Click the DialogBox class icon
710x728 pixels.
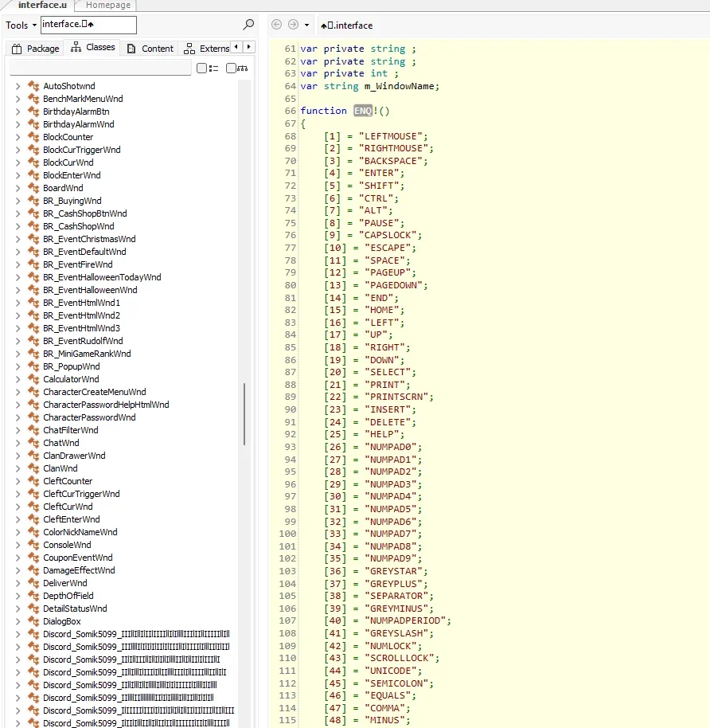point(33,620)
